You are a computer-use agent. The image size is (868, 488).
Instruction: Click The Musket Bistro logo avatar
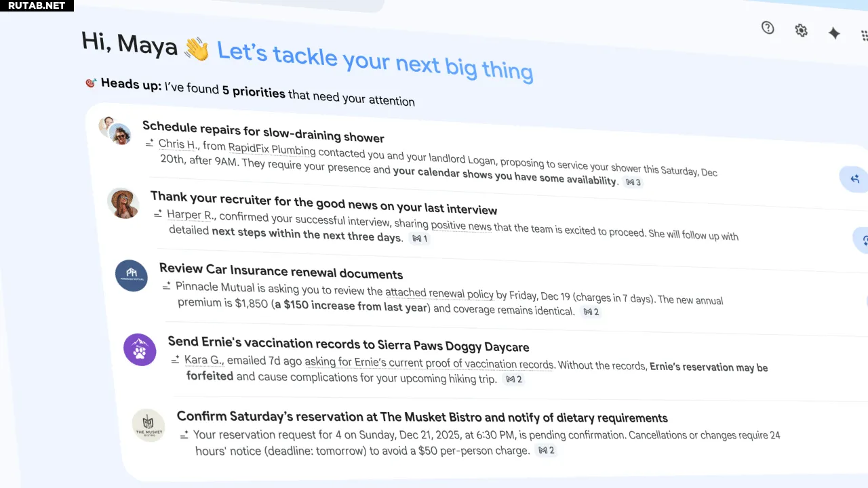148,425
